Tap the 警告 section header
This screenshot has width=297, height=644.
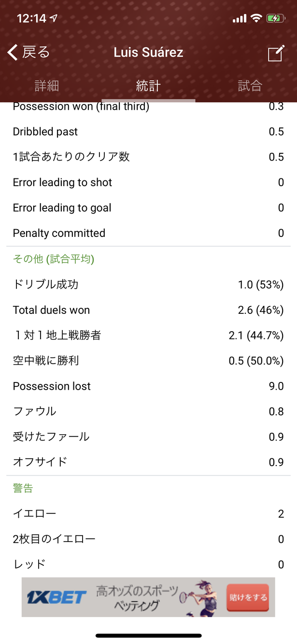click(x=23, y=488)
